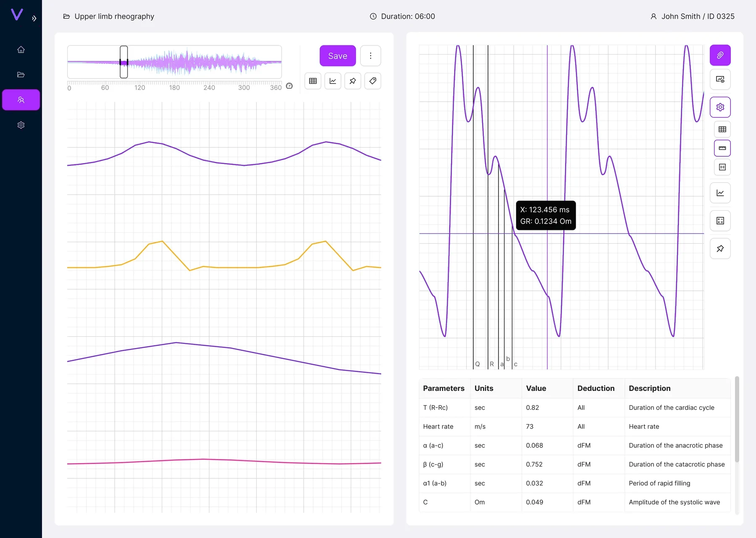
Task: Click the John Smith / ID 0325 label
Action: point(698,16)
